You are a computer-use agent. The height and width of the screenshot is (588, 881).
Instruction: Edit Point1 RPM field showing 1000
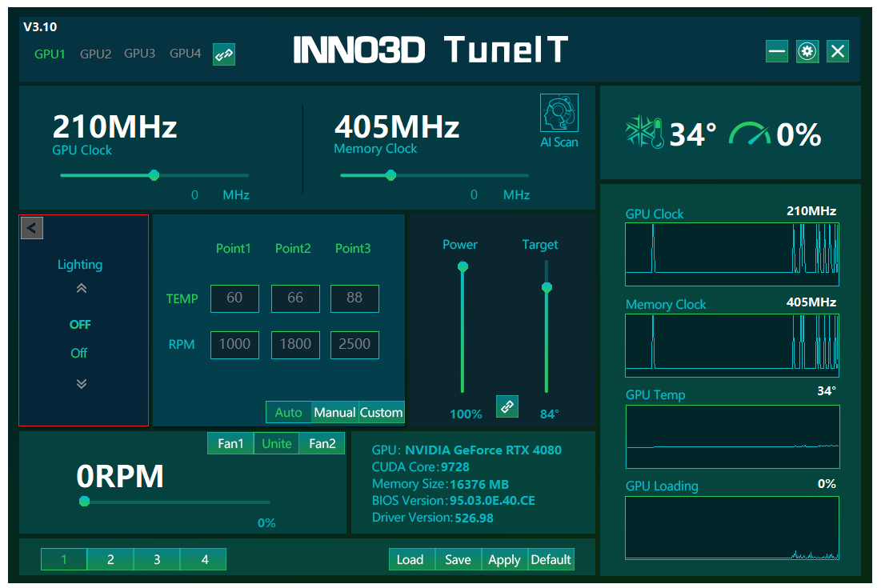[235, 344]
